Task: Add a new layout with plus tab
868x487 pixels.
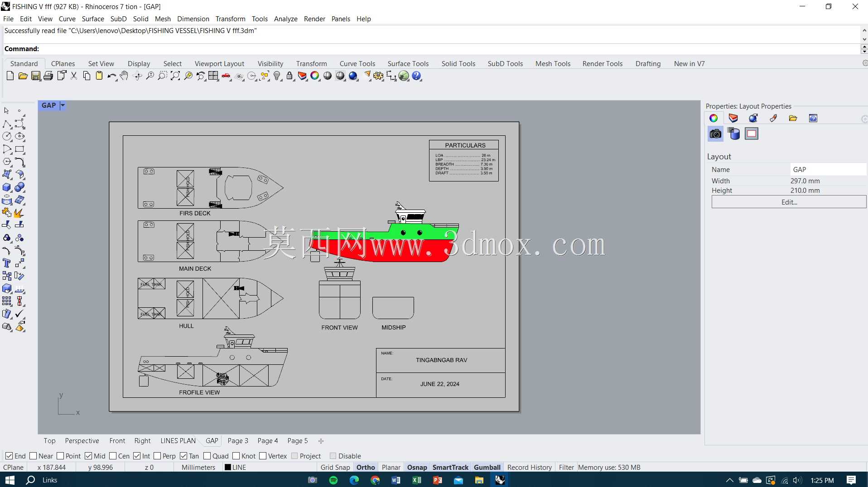Action: (x=321, y=441)
